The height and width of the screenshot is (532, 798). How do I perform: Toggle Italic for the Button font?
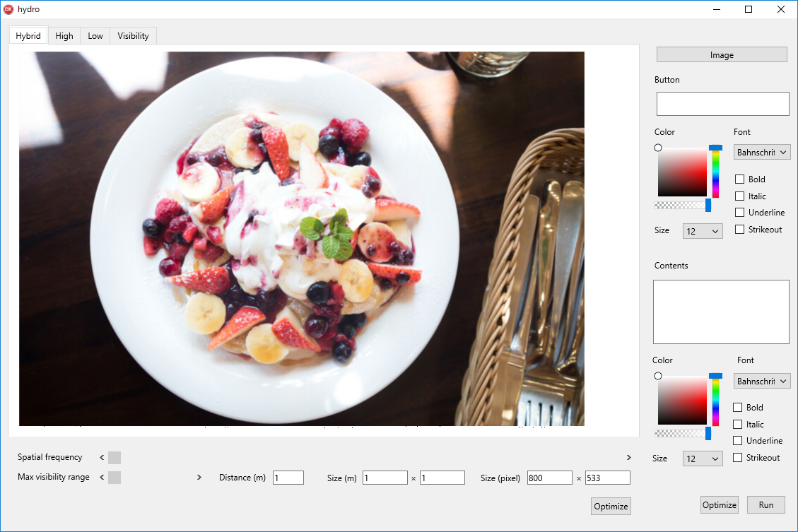[x=740, y=196]
